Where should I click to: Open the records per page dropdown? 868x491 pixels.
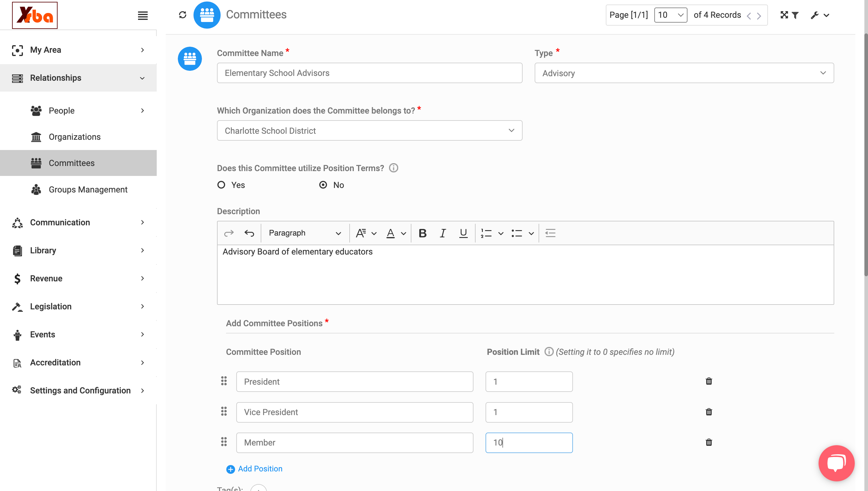(670, 15)
